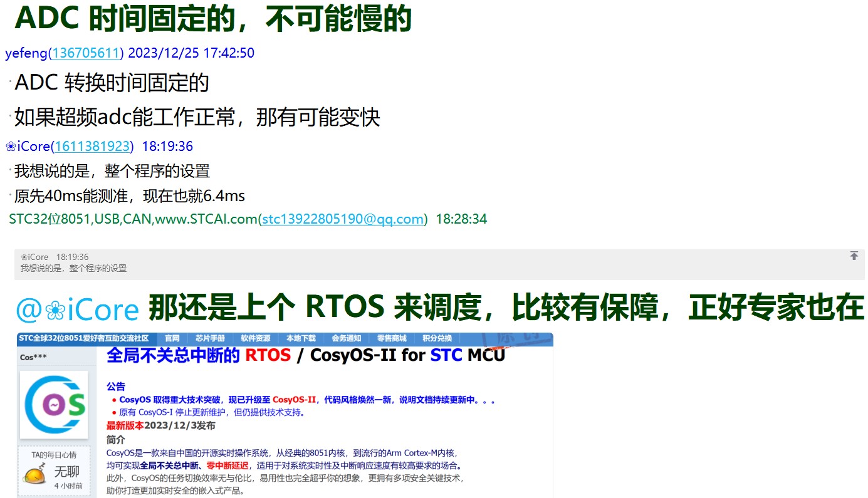Click the message 原先40ms能测准，现在也就6.4ms
Screen dimensions: 868x498
[x=130, y=196]
